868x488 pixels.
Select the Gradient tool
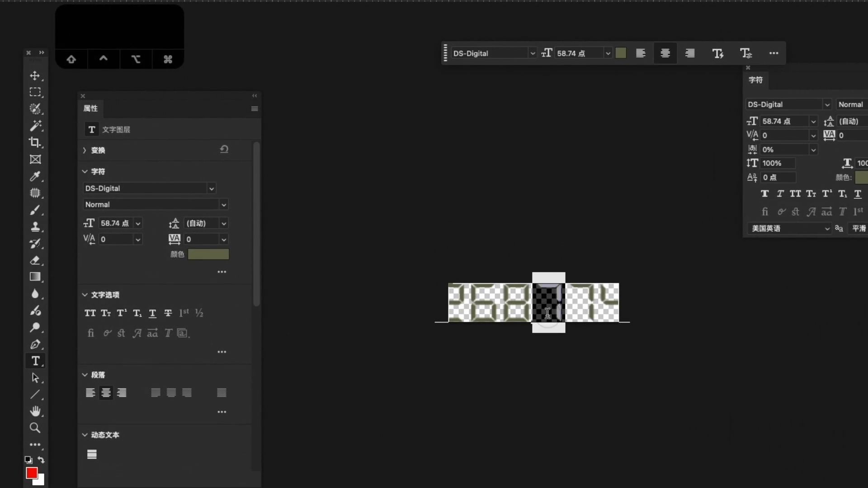pyautogui.click(x=35, y=277)
